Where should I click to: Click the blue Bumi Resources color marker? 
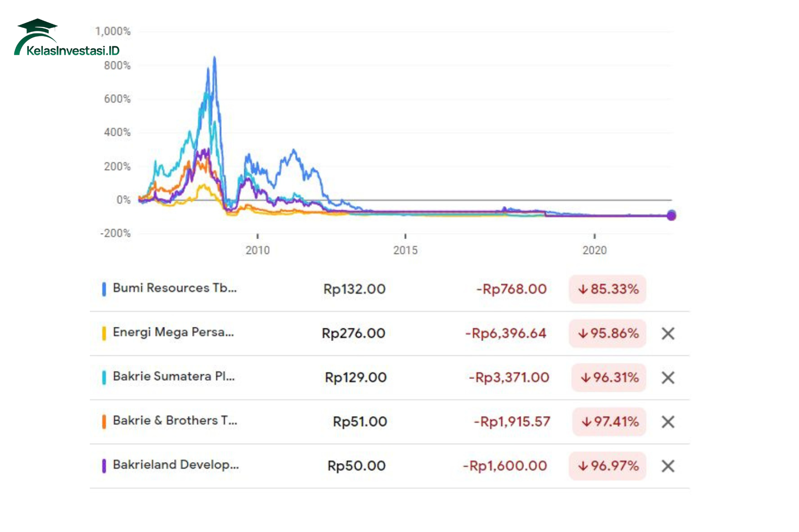coord(104,289)
